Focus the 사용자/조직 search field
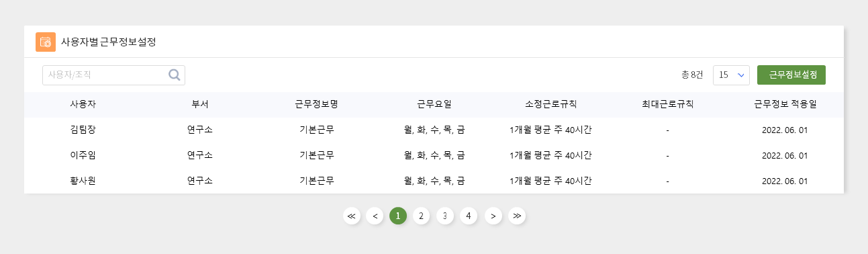Image resolution: width=868 pixels, height=254 pixels. pyautogui.click(x=113, y=75)
